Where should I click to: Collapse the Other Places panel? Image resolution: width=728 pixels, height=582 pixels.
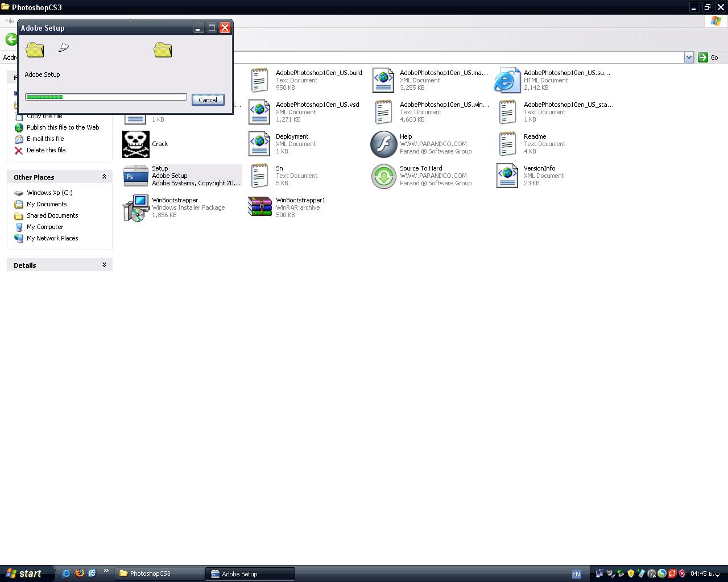tap(104, 177)
